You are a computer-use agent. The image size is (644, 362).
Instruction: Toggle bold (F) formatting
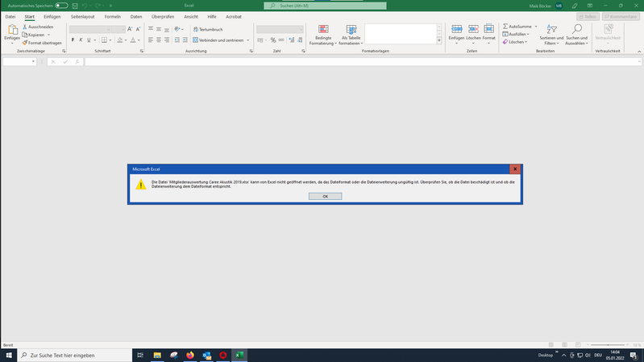tap(73, 40)
